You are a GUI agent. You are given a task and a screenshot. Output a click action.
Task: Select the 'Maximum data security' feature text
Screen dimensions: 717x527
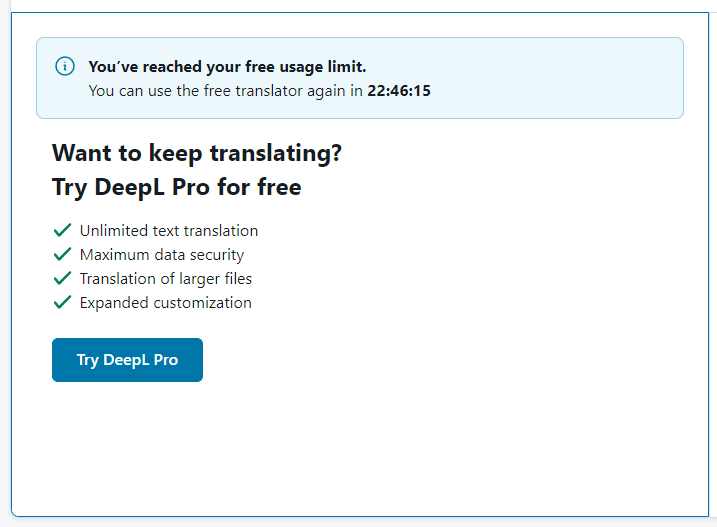click(162, 255)
